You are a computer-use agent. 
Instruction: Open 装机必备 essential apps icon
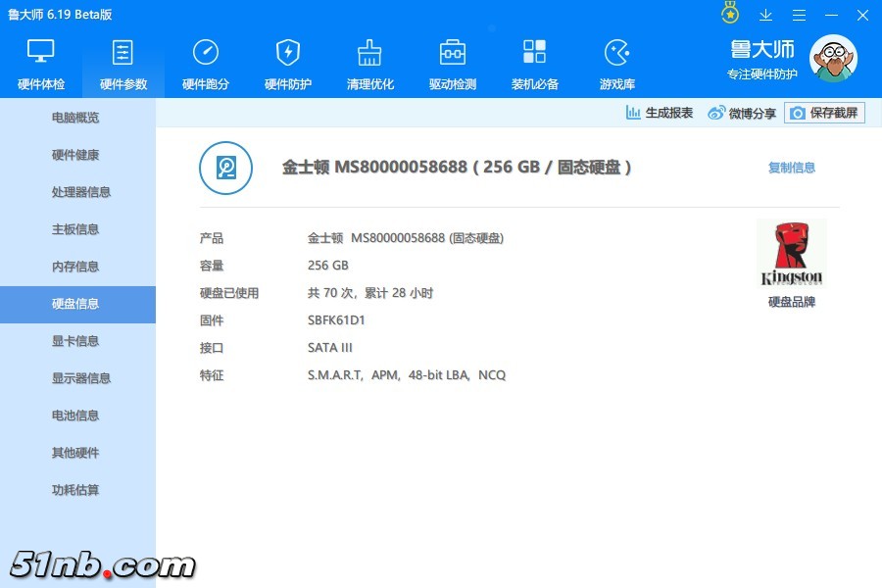[x=535, y=53]
